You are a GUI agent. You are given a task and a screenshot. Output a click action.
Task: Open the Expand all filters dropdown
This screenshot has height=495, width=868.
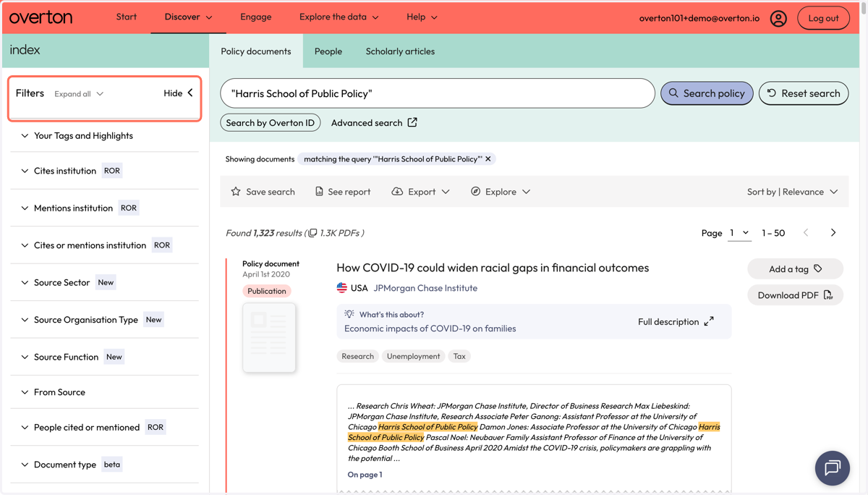[79, 94]
